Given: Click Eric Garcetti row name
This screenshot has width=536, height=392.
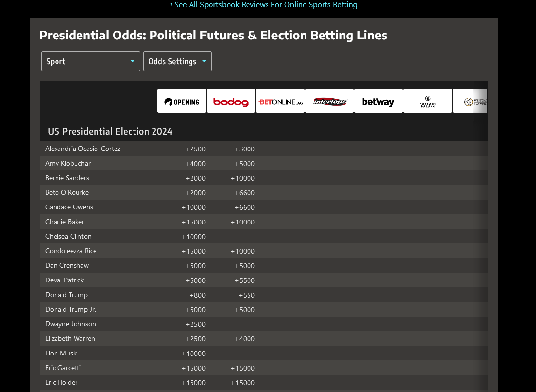Looking at the screenshot, I should click(x=63, y=368).
